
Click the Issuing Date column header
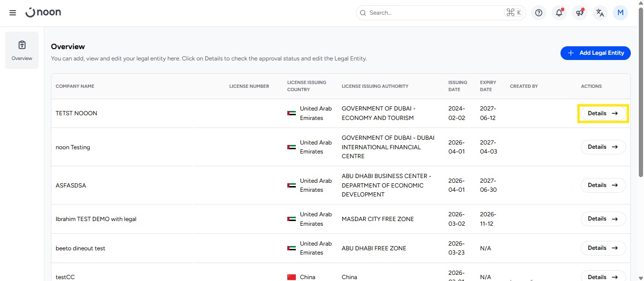457,86
